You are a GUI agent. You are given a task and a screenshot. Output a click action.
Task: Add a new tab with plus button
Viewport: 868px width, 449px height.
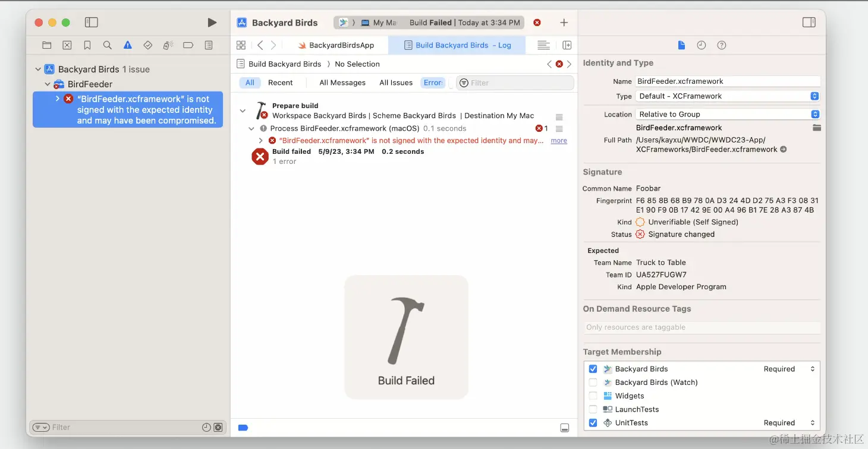(x=564, y=23)
